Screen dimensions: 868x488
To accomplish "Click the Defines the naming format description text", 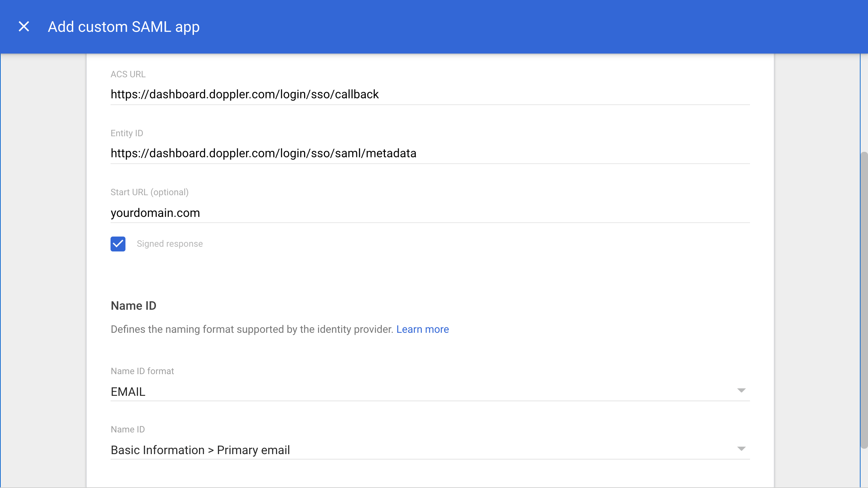I will (x=252, y=329).
